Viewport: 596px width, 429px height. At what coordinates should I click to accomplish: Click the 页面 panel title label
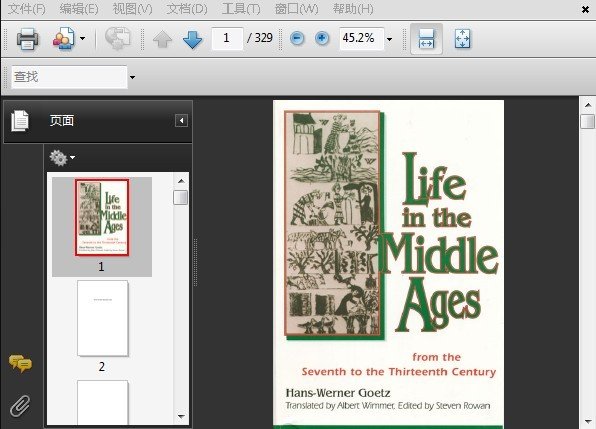tap(62, 121)
